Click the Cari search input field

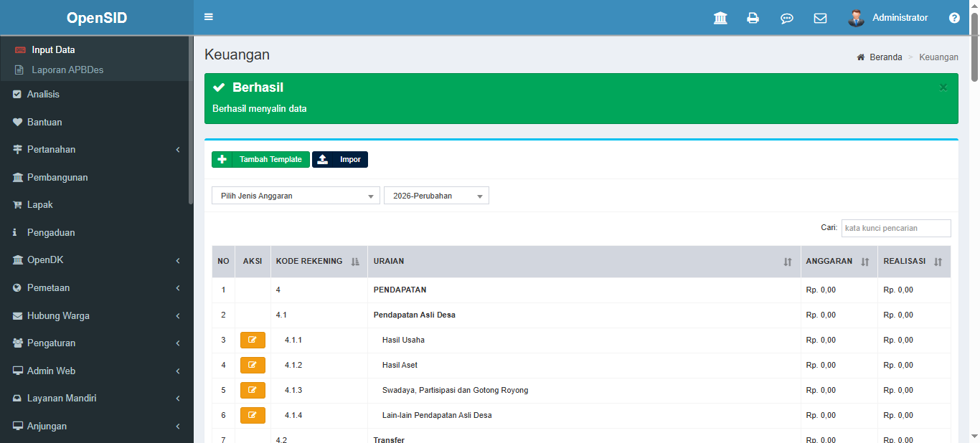click(x=895, y=228)
